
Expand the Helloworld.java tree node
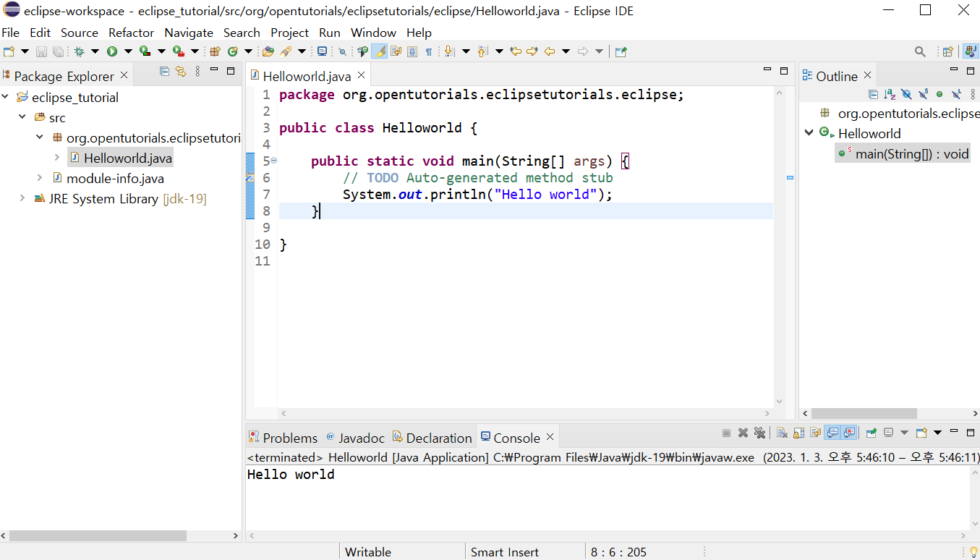pos(57,158)
